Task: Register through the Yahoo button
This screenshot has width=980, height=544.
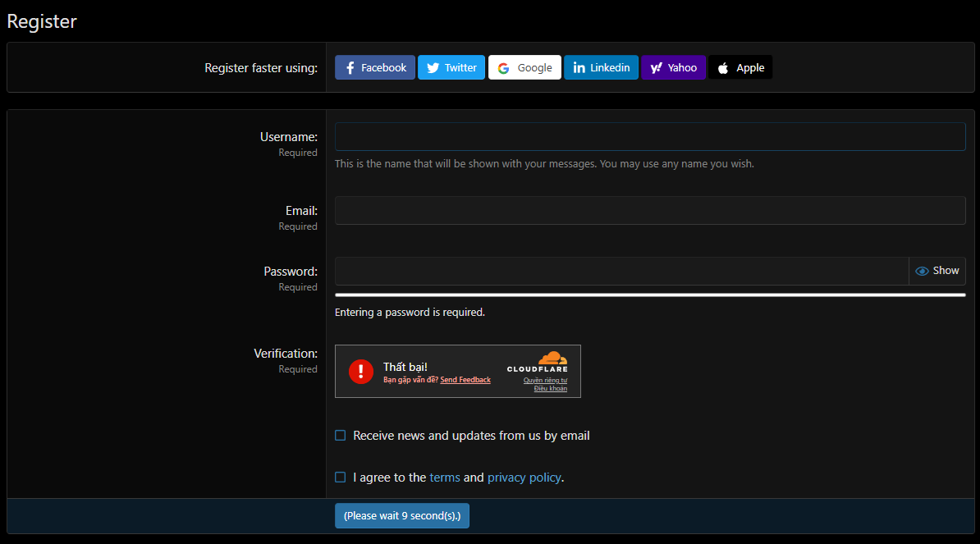Action: pos(673,67)
